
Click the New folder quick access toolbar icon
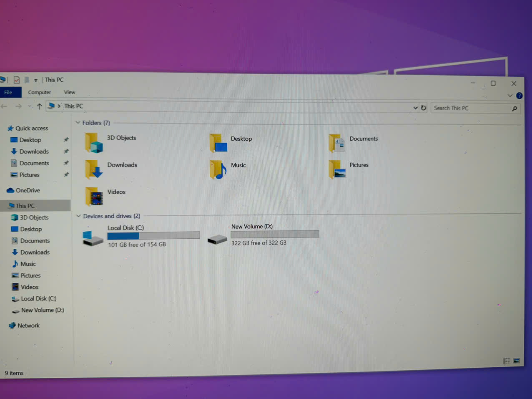pos(27,80)
